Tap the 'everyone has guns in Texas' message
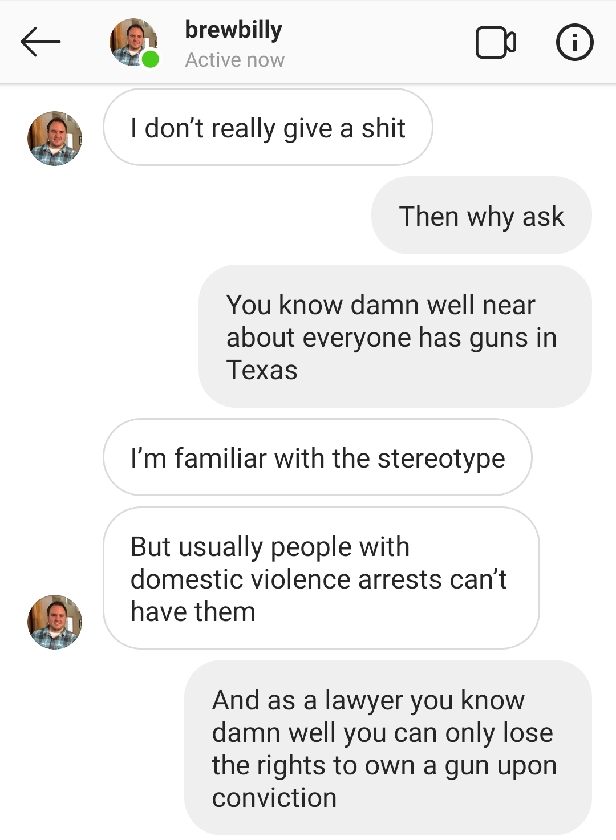The height and width of the screenshot is (840, 616). point(395,336)
